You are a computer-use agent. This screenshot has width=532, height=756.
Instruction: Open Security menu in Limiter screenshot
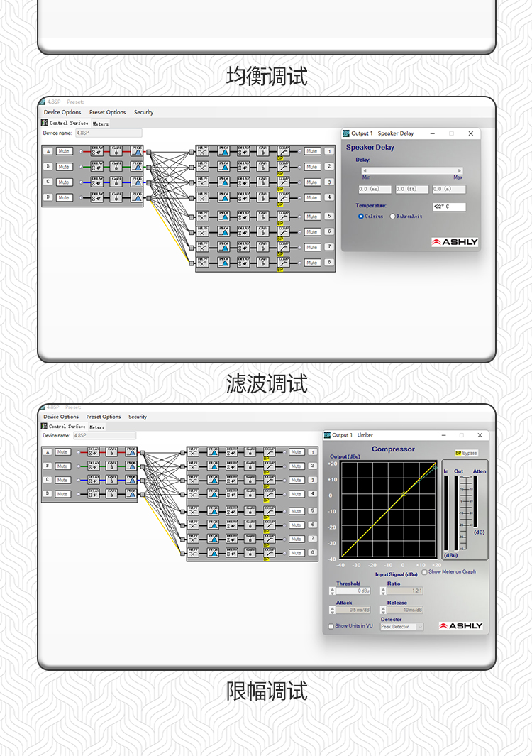[138, 417]
